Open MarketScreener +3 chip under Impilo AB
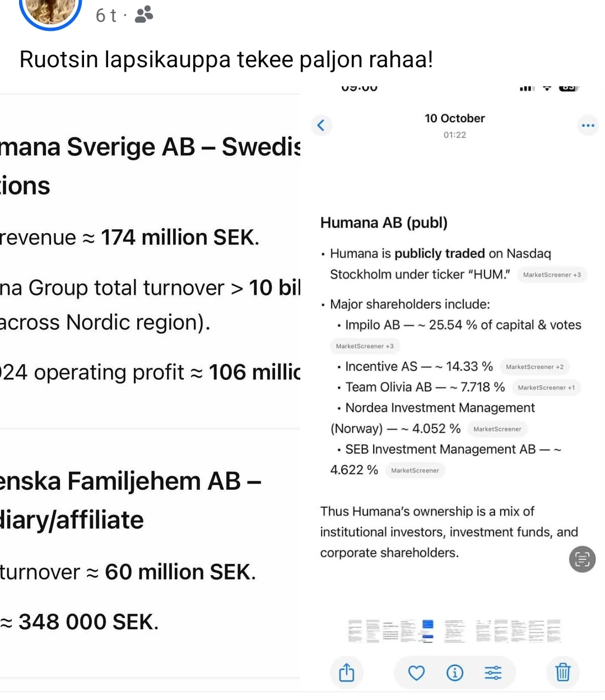This screenshot has width=605, height=700. pos(365,346)
